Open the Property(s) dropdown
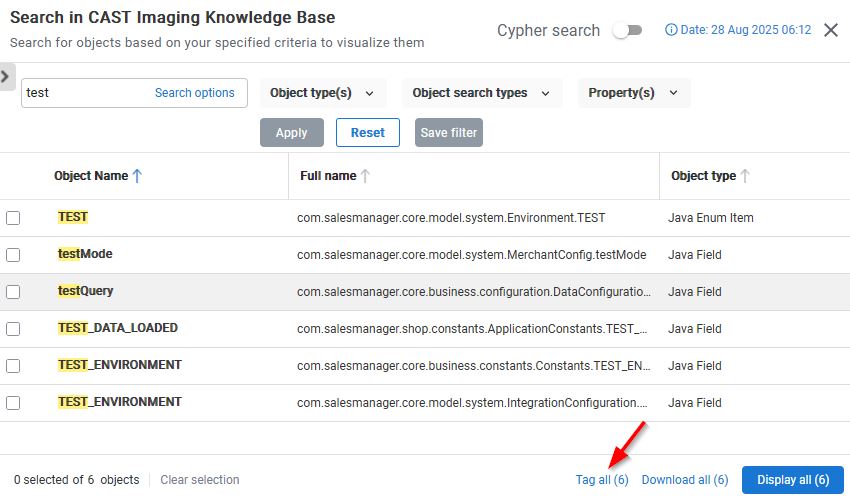The height and width of the screenshot is (500, 850). (x=633, y=93)
